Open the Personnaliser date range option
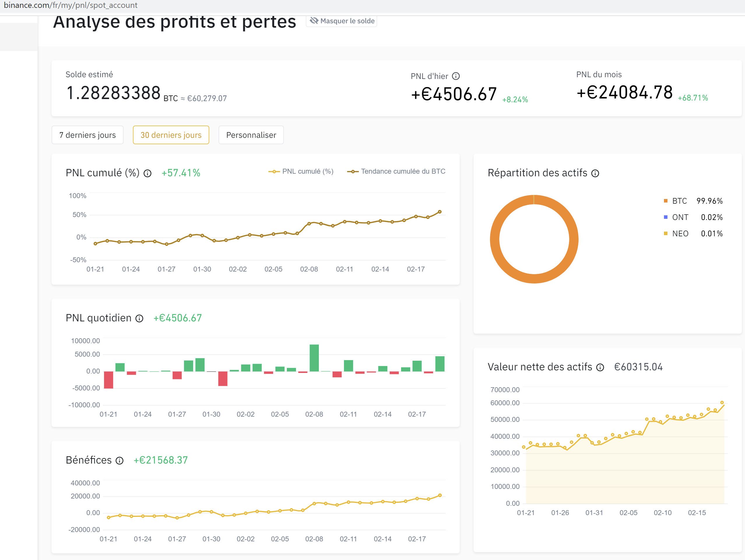Viewport: 745px width, 560px height. [x=251, y=135]
